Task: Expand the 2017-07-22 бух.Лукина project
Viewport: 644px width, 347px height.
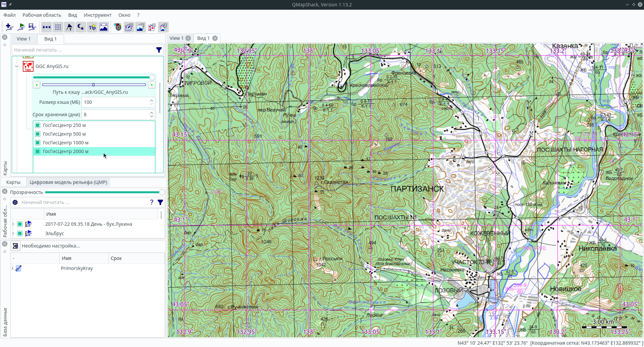Action: [13, 224]
